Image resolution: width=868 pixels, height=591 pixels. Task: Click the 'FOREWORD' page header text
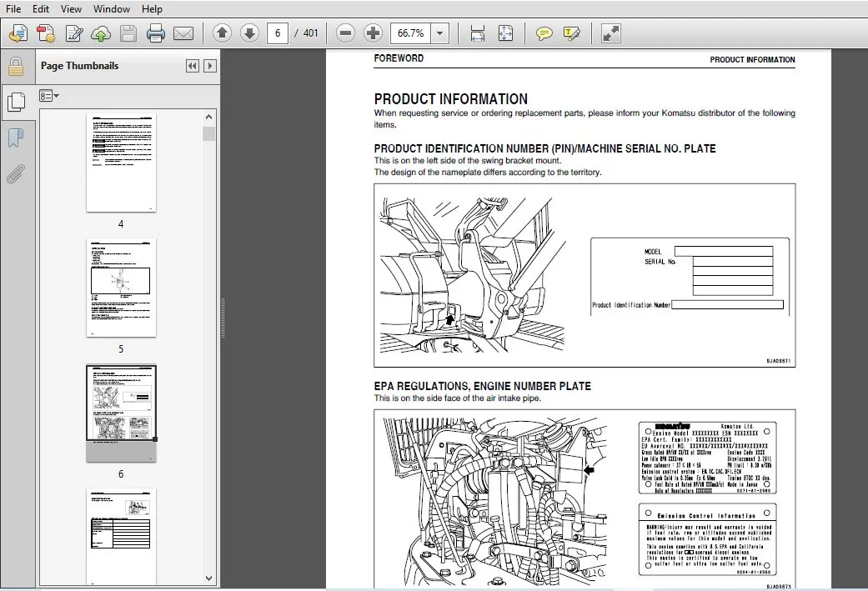pyautogui.click(x=399, y=58)
